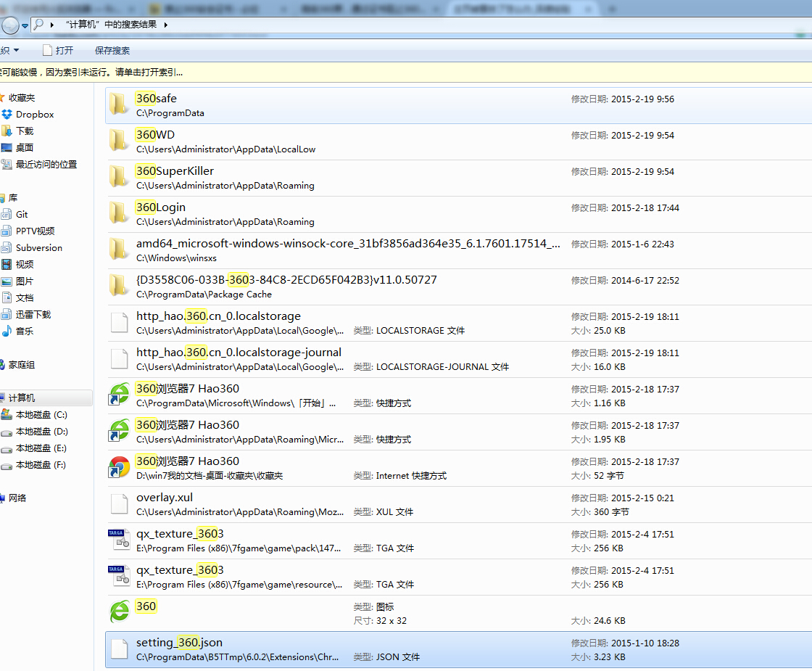Select overlay.xul file name

(165, 498)
